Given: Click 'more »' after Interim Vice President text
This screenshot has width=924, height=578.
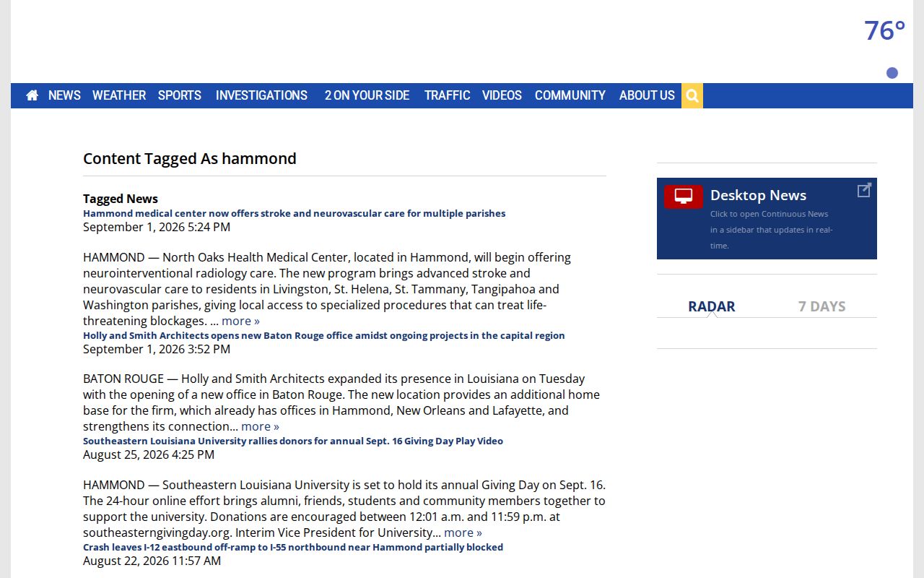Looking at the screenshot, I should click(x=463, y=532).
